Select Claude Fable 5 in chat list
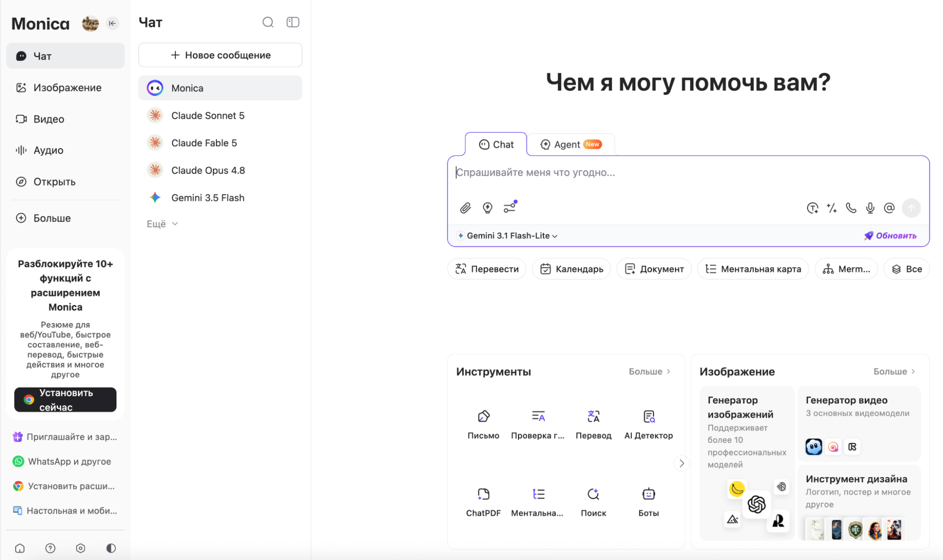943x560 pixels. [220, 143]
